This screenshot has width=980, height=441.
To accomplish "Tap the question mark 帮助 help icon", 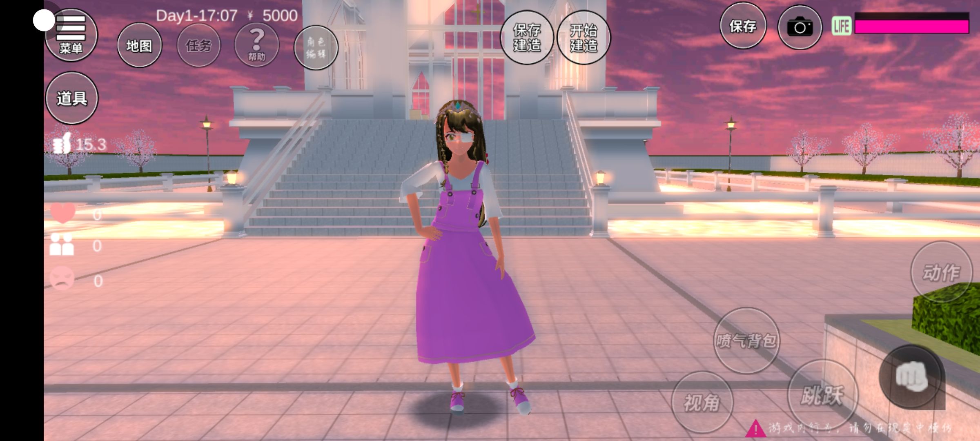I will [256, 45].
